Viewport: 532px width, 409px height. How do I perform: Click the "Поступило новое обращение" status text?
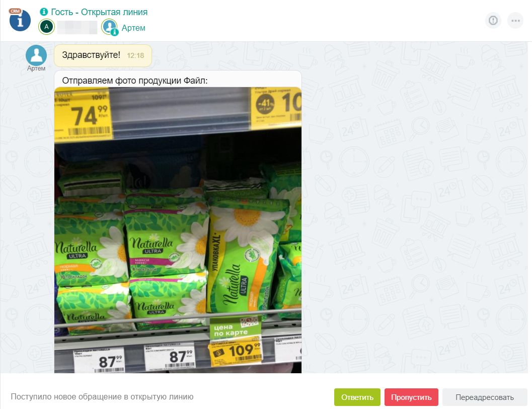(102, 397)
